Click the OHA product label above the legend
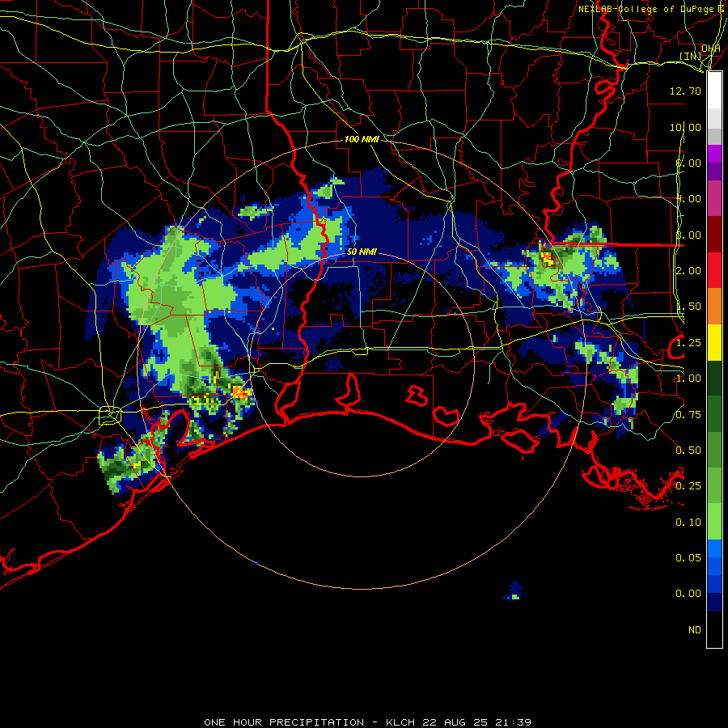728x728 pixels. pos(711,49)
